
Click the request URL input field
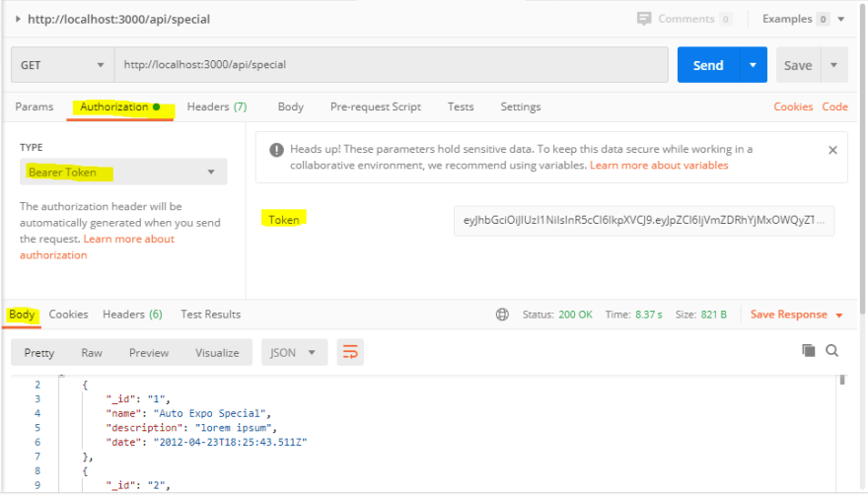pos(392,65)
